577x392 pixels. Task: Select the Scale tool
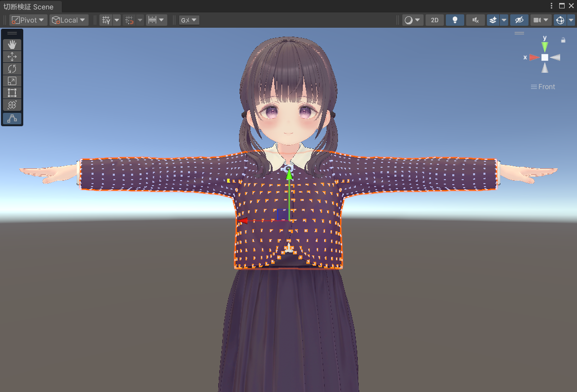(x=12, y=81)
